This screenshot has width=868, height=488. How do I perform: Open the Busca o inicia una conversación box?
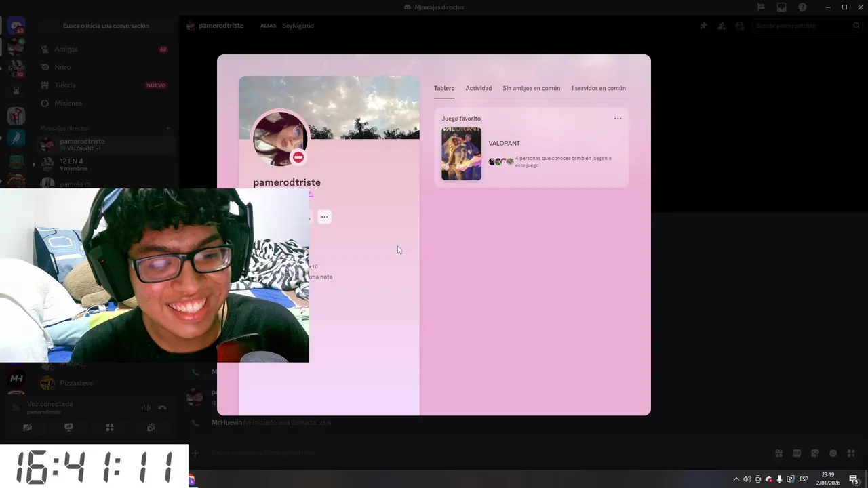point(106,26)
